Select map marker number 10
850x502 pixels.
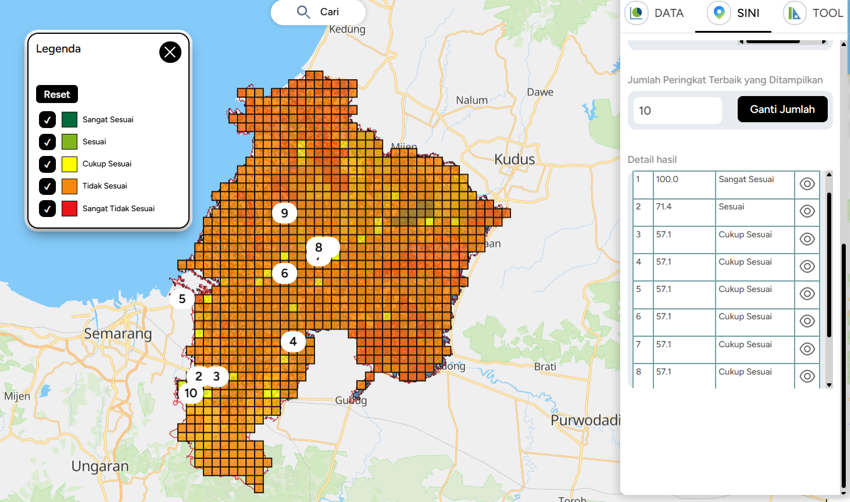point(190,393)
